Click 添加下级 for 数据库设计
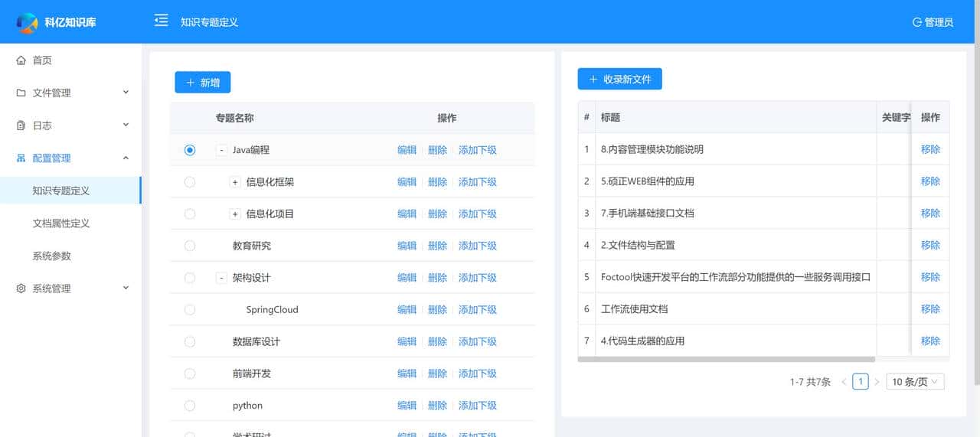 pyautogui.click(x=478, y=341)
